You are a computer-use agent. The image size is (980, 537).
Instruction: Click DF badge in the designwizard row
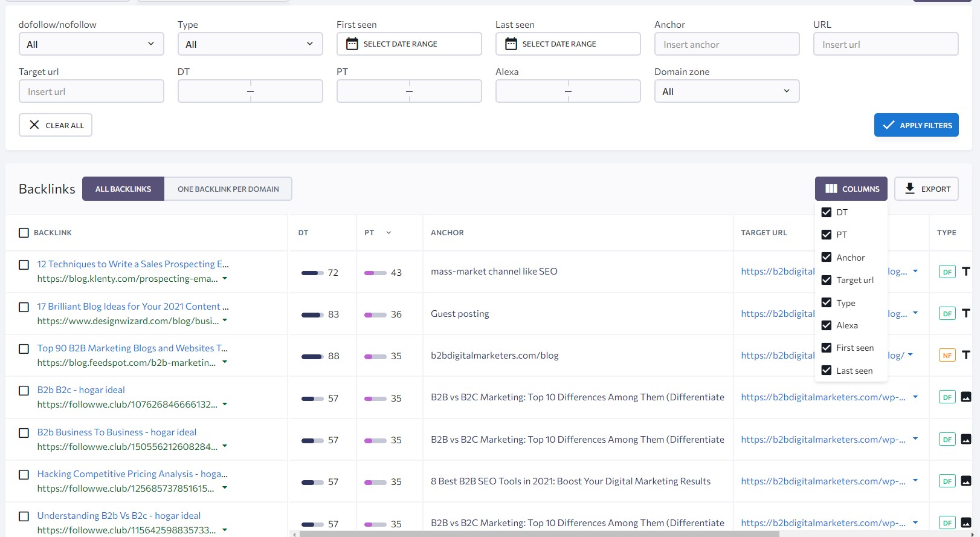click(947, 313)
